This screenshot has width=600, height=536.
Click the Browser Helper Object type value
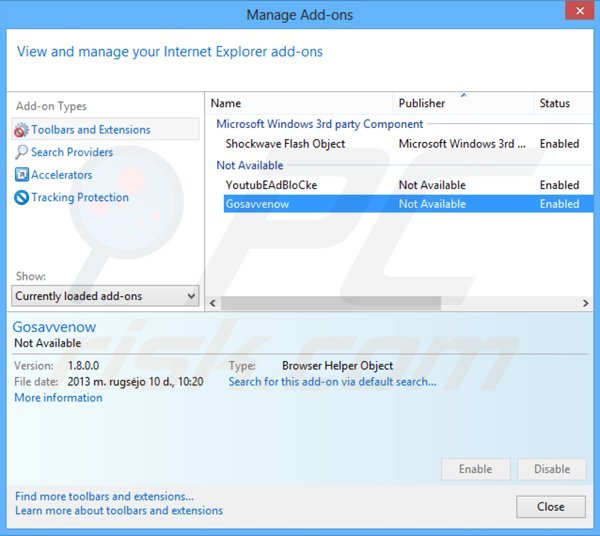[x=338, y=366]
